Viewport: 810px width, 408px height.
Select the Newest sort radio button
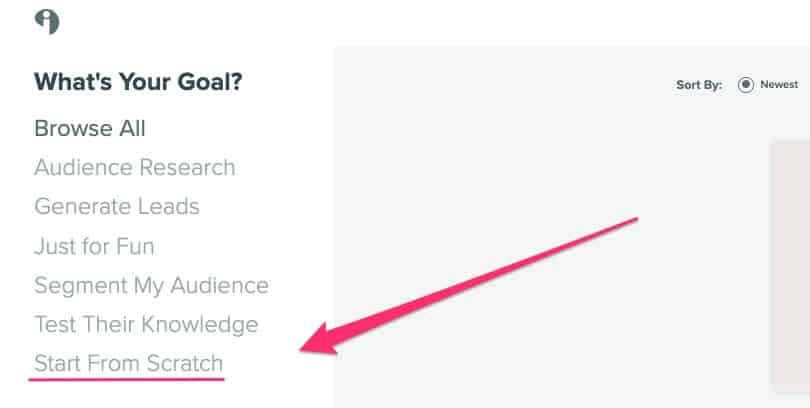(x=745, y=85)
